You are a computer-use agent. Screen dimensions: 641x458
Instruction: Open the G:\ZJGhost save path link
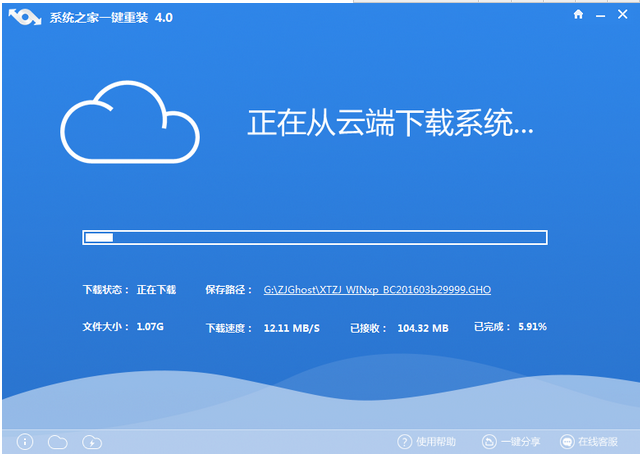coord(377,290)
